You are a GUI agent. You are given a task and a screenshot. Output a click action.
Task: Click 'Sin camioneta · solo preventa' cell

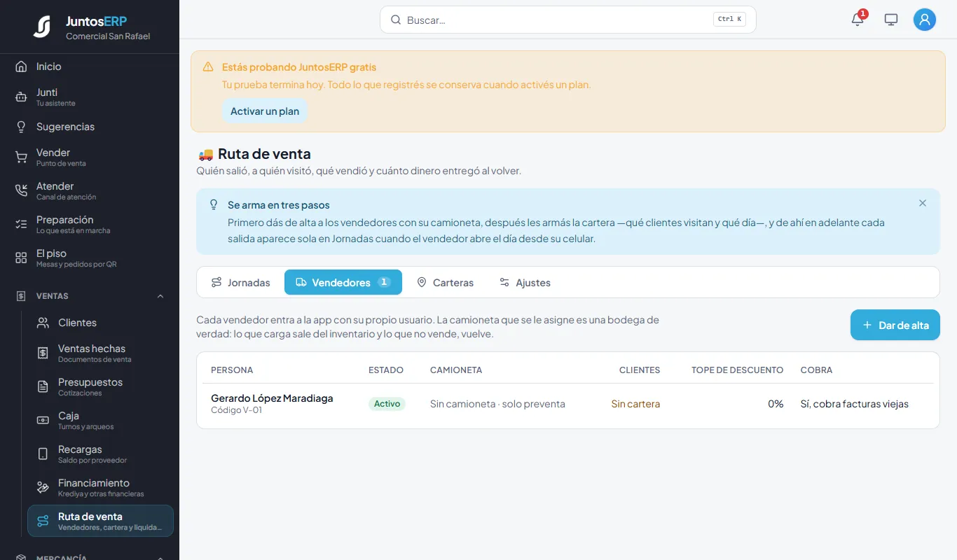(497, 404)
